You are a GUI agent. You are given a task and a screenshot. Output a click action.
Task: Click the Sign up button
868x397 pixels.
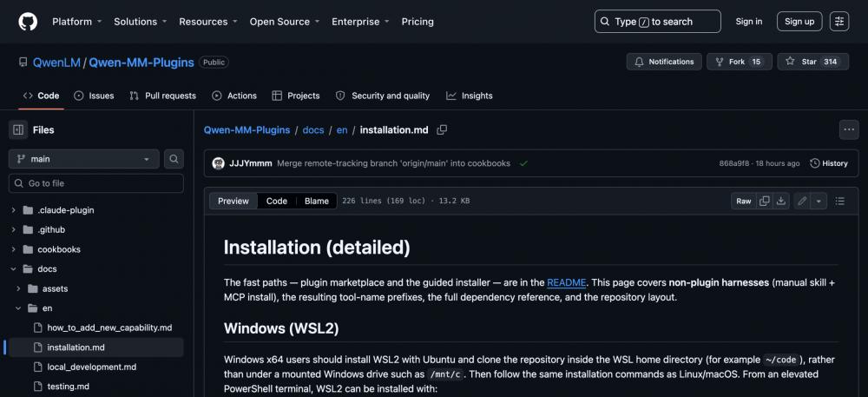[x=799, y=22]
